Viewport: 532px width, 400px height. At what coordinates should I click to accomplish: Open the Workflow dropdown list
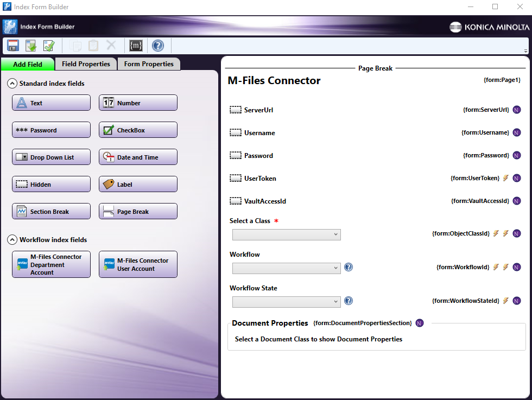287,268
